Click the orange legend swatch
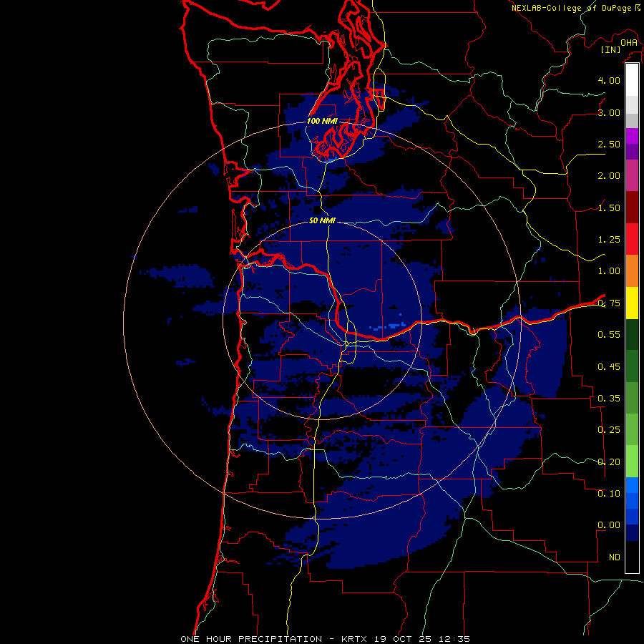 [632, 271]
